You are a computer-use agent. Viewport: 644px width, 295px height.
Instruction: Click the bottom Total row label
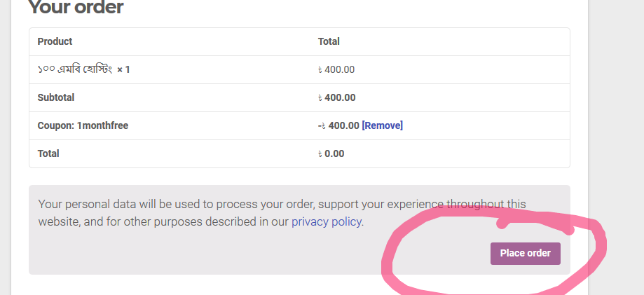pyautogui.click(x=48, y=153)
